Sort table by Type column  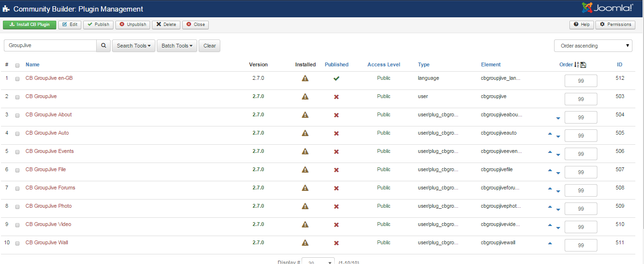(x=424, y=64)
